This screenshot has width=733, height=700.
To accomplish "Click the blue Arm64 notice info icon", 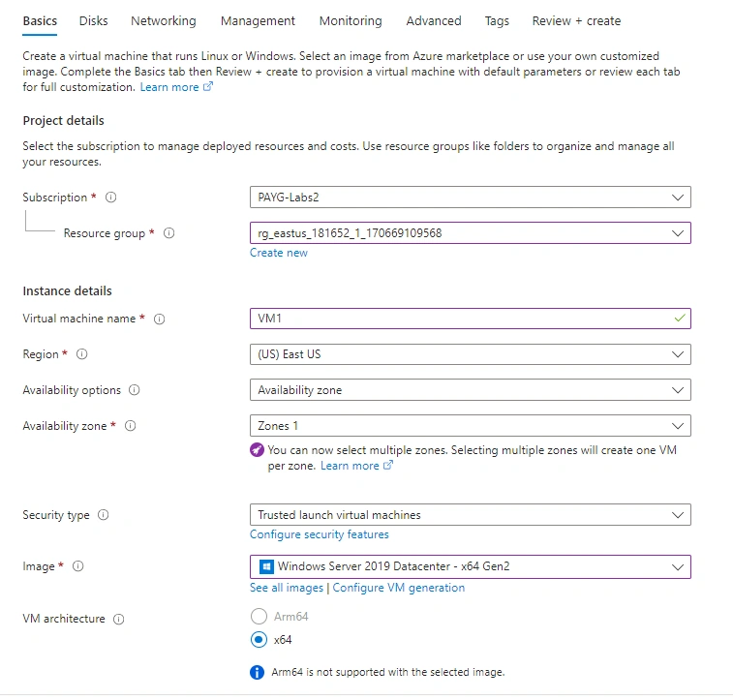I will click(257, 672).
